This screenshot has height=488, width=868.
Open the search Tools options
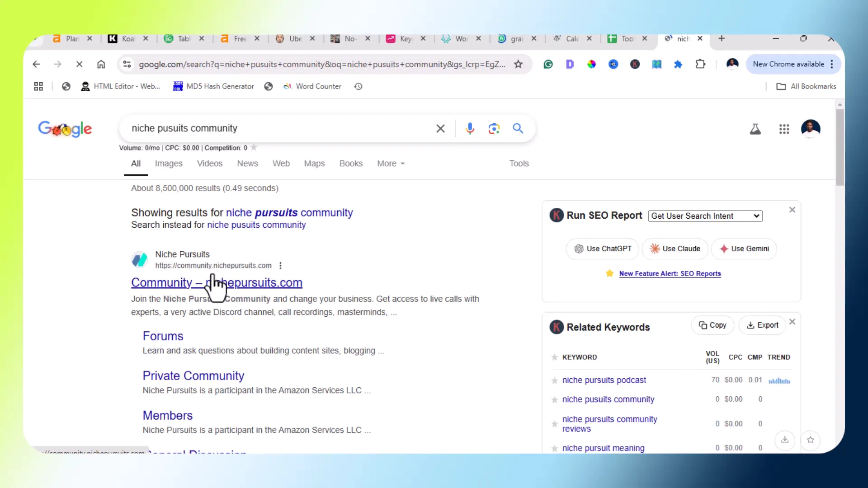519,164
